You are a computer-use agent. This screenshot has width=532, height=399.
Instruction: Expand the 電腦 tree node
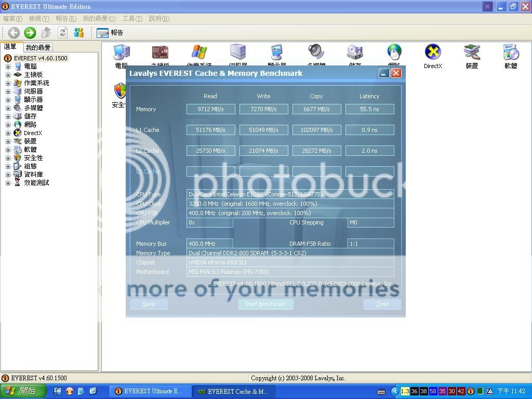coord(8,66)
